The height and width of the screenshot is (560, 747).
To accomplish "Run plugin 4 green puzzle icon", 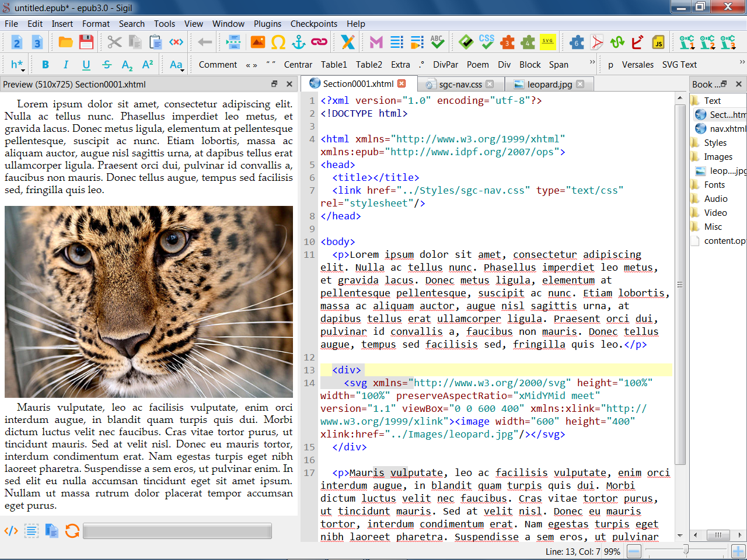I will pyautogui.click(x=528, y=42).
